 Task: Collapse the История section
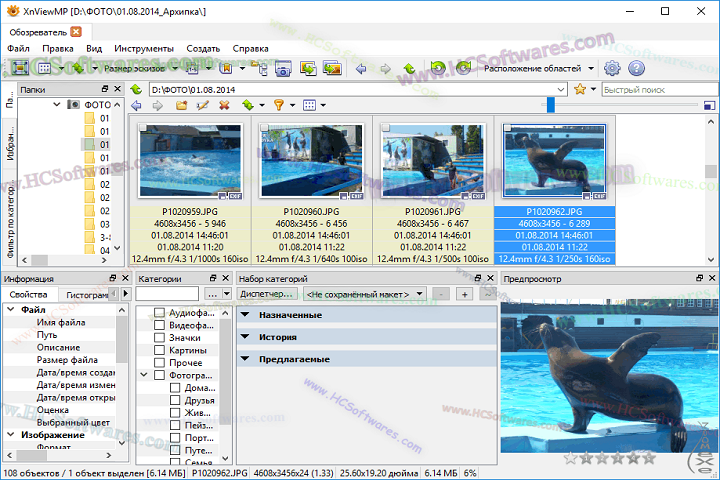pyautogui.click(x=246, y=337)
